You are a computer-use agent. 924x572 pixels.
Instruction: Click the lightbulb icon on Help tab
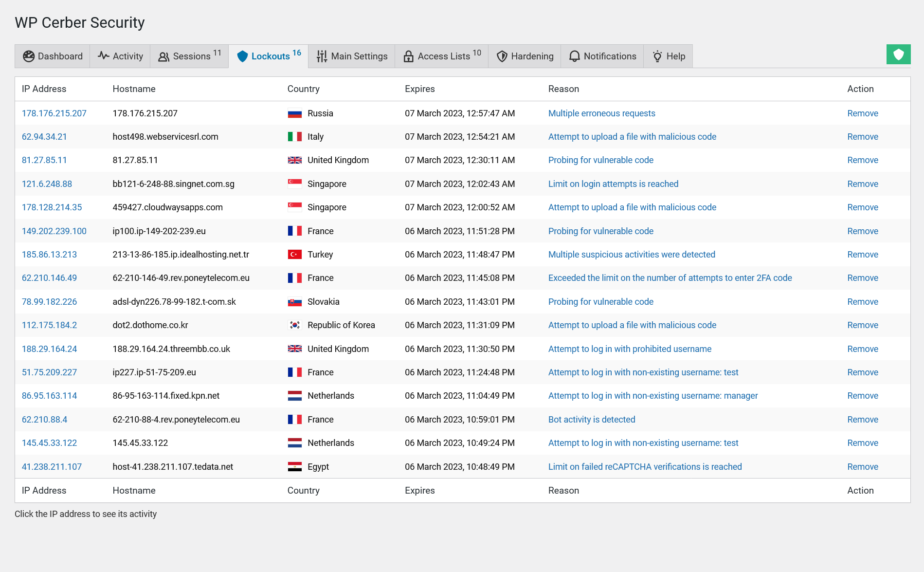(x=657, y=56)
